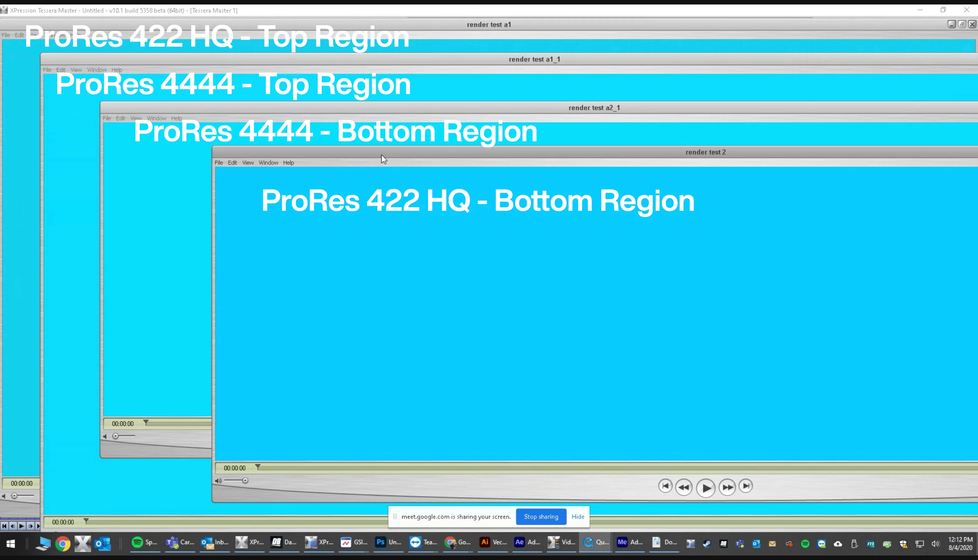
Task: Rewind in the render test 2 player
Action: pos(684,487)
